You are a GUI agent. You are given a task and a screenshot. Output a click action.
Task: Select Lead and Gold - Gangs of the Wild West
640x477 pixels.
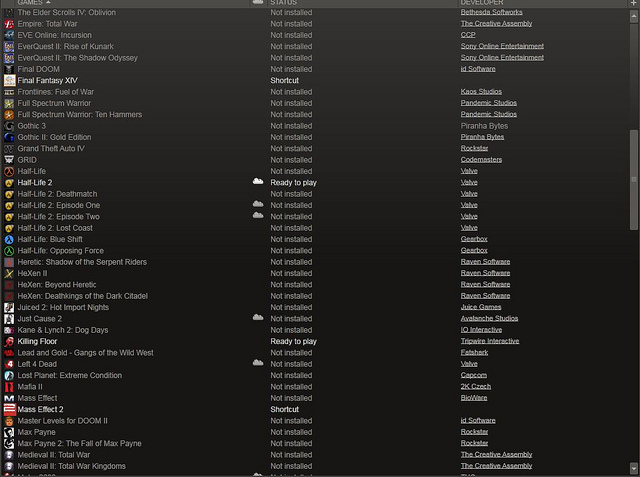pyautogui.click(x=314, y=353)
